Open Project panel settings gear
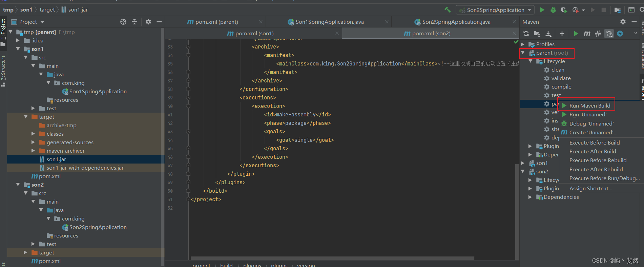The height and width of the screenshot is (267, 644). [x=148, y=22]
